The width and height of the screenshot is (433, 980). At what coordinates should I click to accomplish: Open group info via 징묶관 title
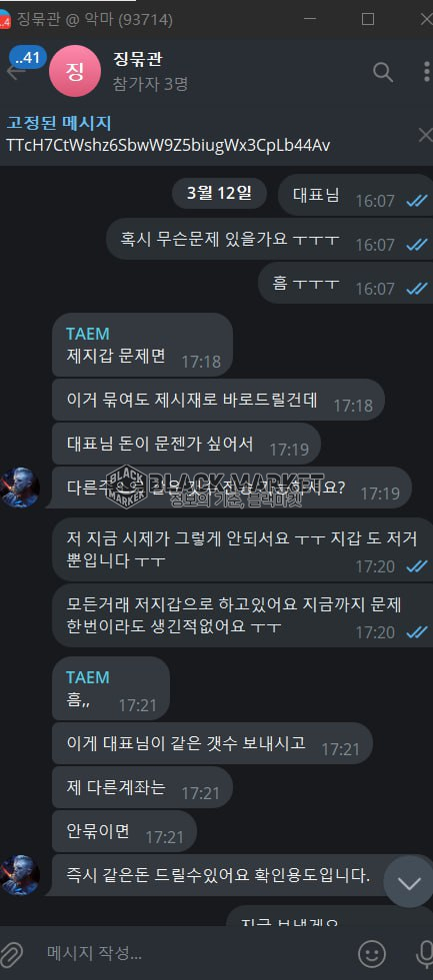tap(138, 59)
